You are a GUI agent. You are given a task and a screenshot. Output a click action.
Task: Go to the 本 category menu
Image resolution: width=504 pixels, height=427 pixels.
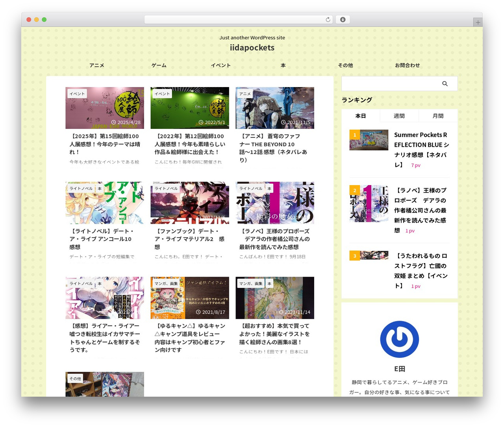tap(283, 65)
